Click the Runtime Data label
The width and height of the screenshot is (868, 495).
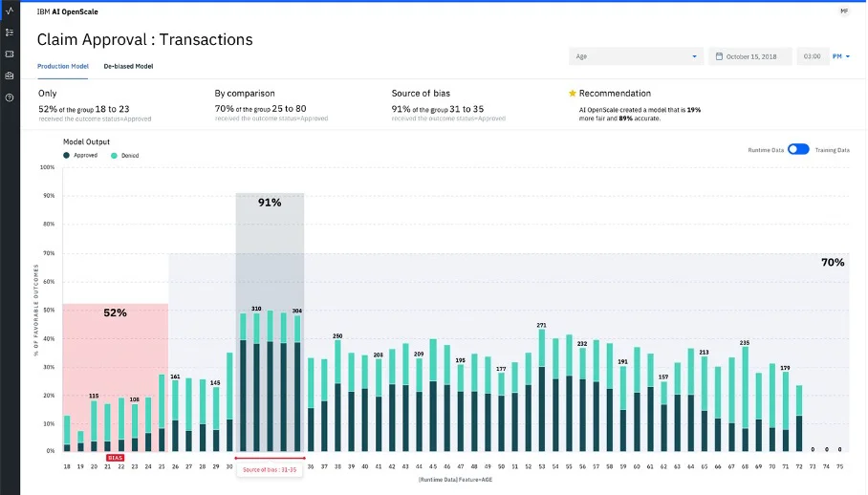(766, 150)
